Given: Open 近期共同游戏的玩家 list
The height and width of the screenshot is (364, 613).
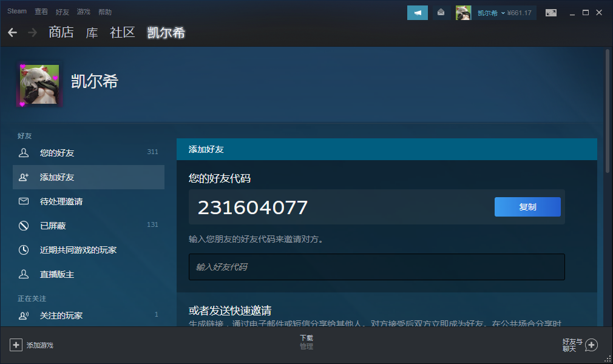Looking at the screenshot, I should (89, 250).
